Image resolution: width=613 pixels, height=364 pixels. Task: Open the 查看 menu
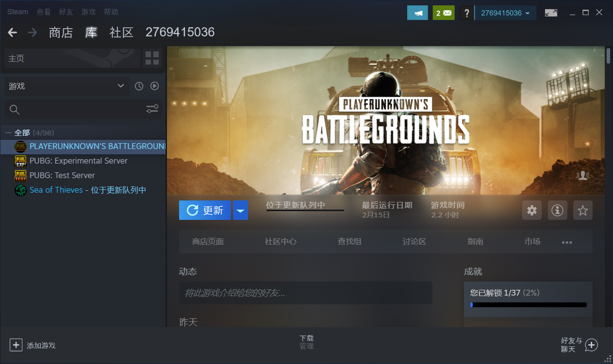point(44,12)
